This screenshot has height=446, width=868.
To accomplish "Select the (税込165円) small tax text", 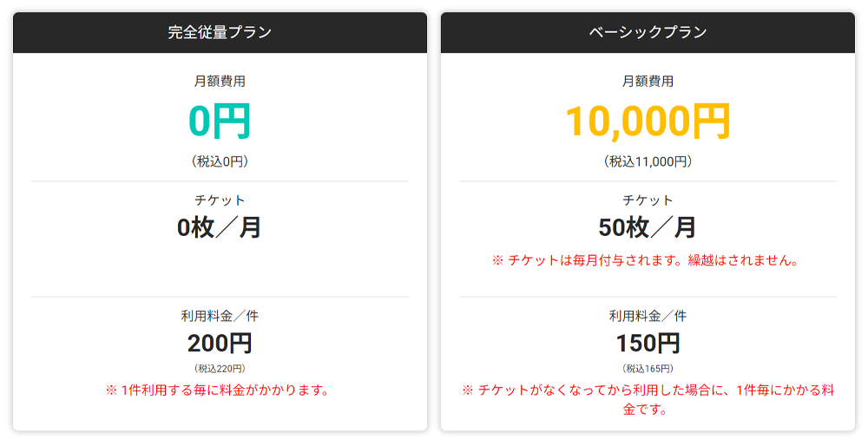I will pos(648,369).
